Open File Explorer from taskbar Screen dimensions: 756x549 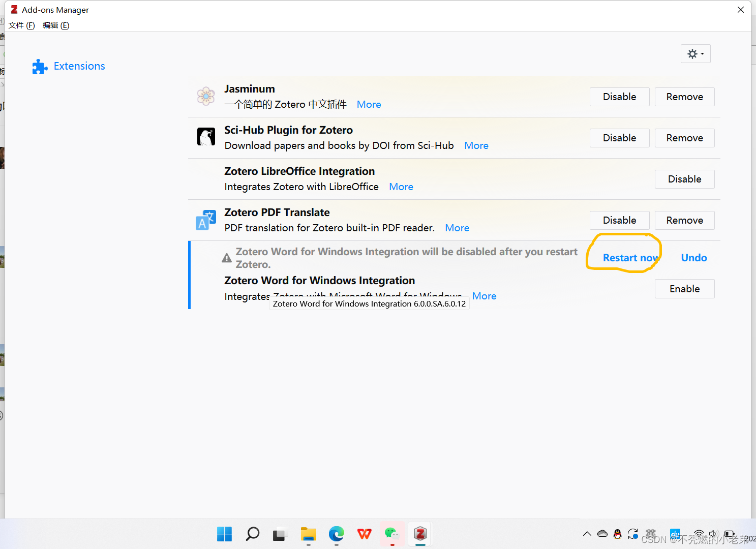(x=308, y=534)
